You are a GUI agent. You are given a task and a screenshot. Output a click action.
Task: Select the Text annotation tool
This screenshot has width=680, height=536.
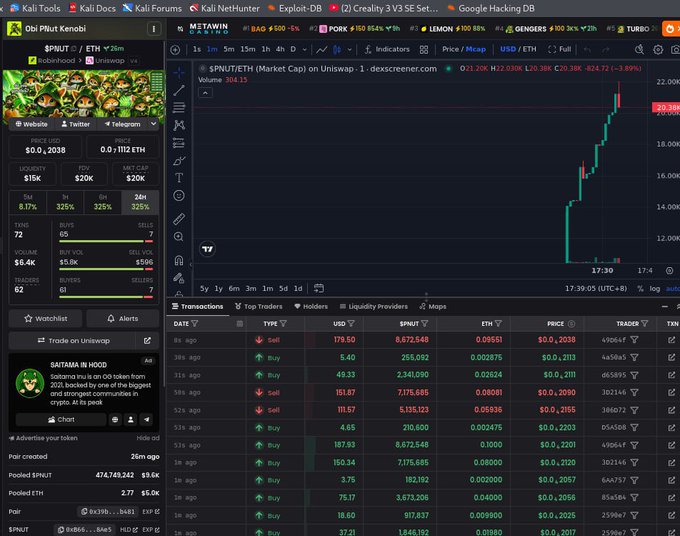[179, 178]
